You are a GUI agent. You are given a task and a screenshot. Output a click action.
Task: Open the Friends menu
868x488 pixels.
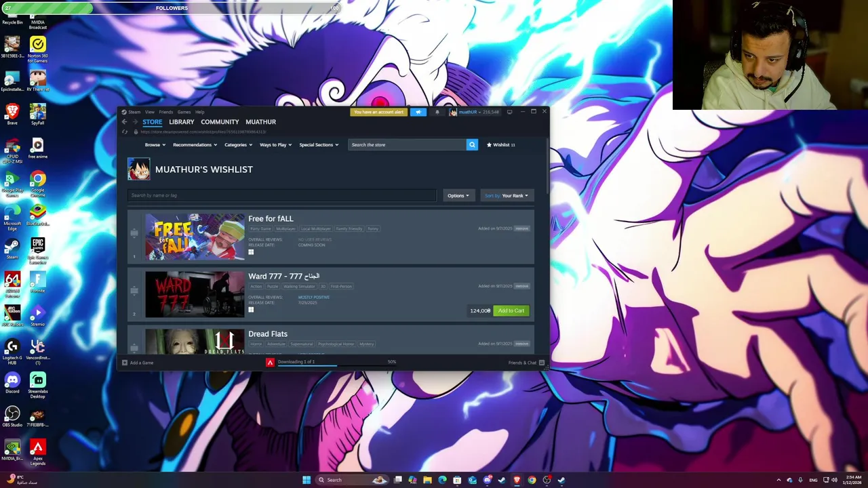[x=166, y=112]
